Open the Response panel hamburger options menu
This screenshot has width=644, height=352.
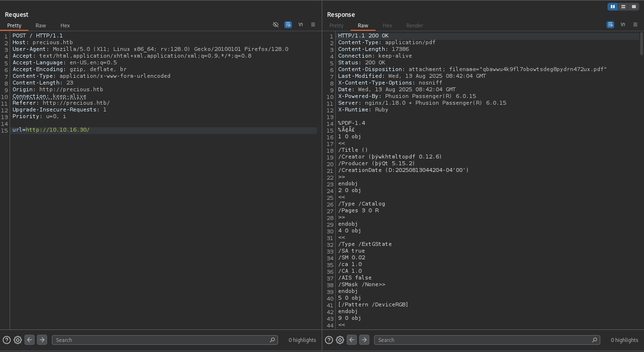635,24
